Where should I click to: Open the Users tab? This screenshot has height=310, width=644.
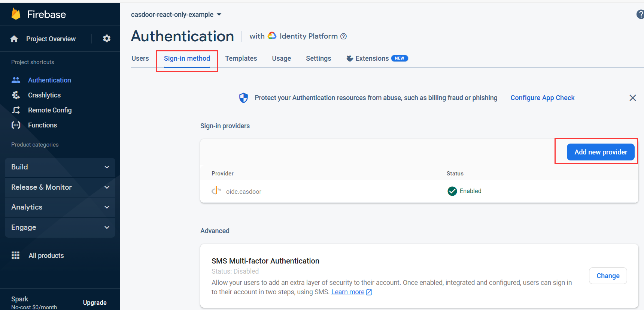coord(140,58)
